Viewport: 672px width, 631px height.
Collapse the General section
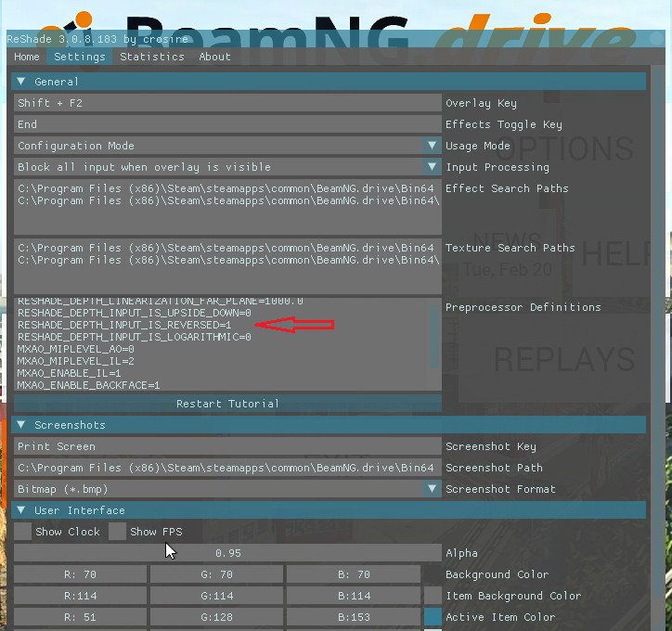[329, 82]
